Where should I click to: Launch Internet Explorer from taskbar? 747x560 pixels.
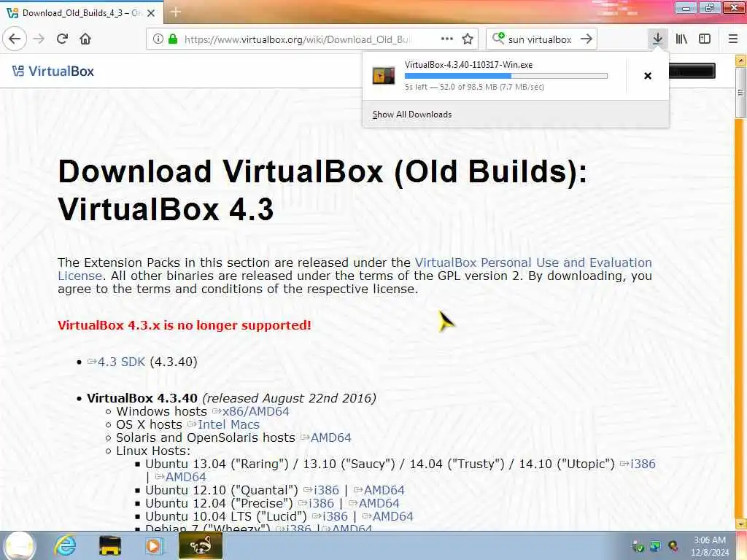click(65, 545)
